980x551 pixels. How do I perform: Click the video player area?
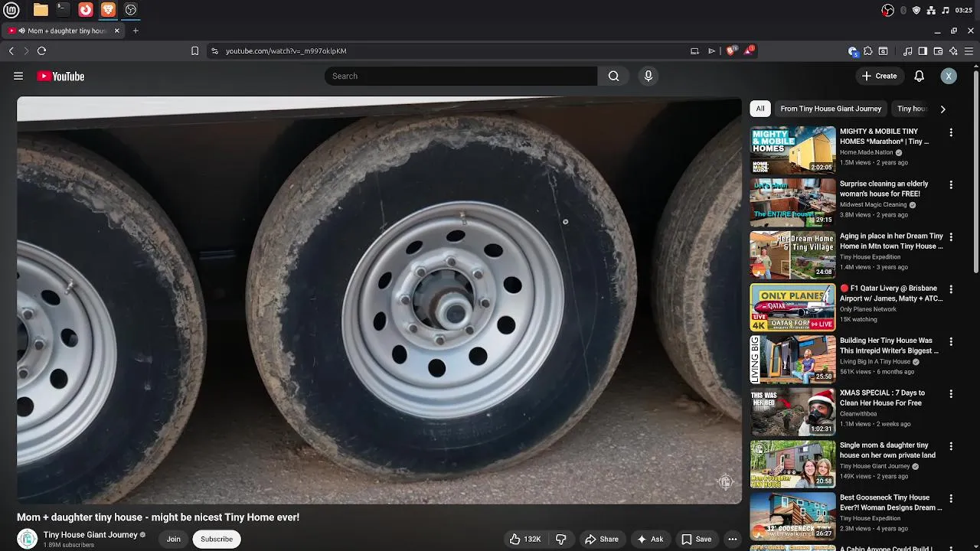tap(379, 300)
